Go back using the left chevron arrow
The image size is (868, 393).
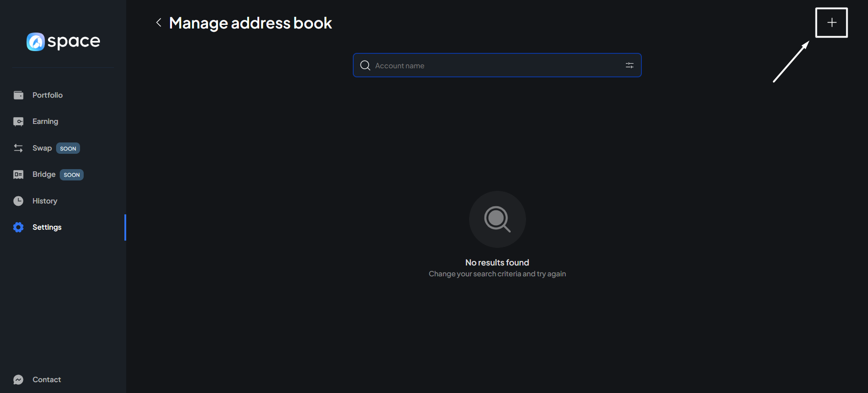coord(159,23)
